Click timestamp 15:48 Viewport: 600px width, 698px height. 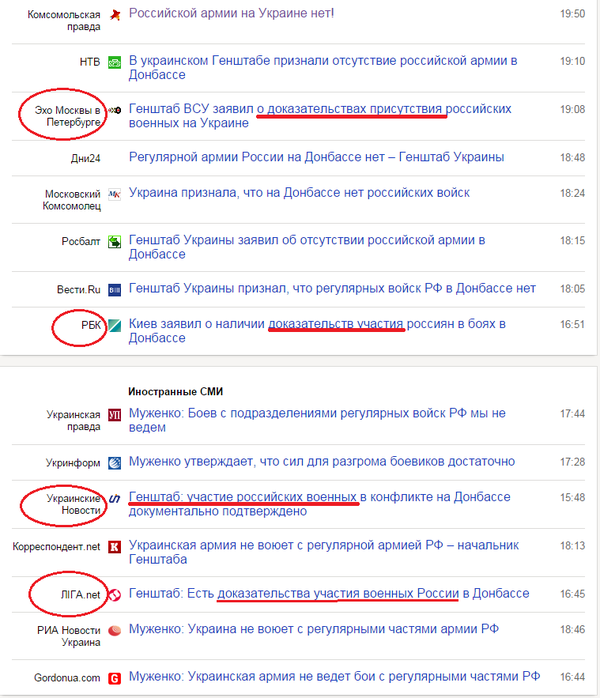pos(572,498)
